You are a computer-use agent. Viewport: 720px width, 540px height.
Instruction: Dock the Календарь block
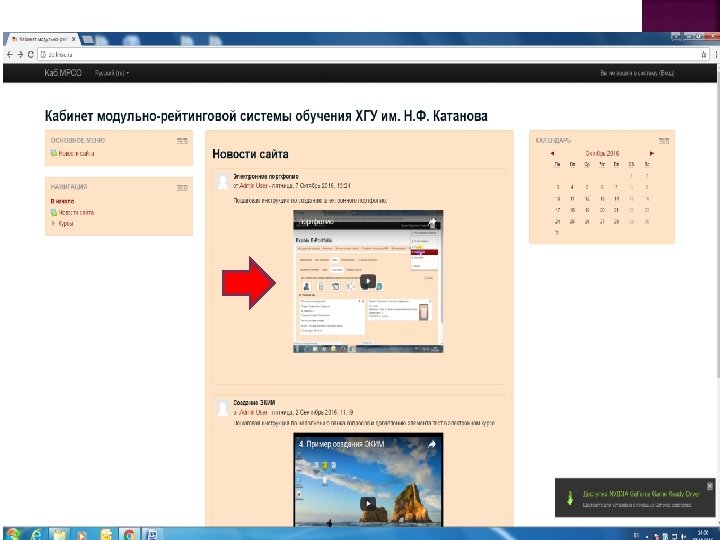point(667,141)
